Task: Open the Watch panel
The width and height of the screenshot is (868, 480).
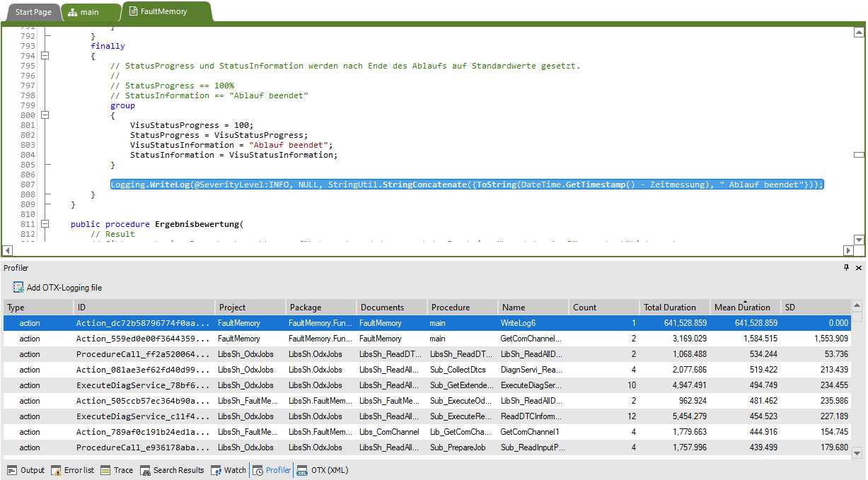Action: point(228,470)
